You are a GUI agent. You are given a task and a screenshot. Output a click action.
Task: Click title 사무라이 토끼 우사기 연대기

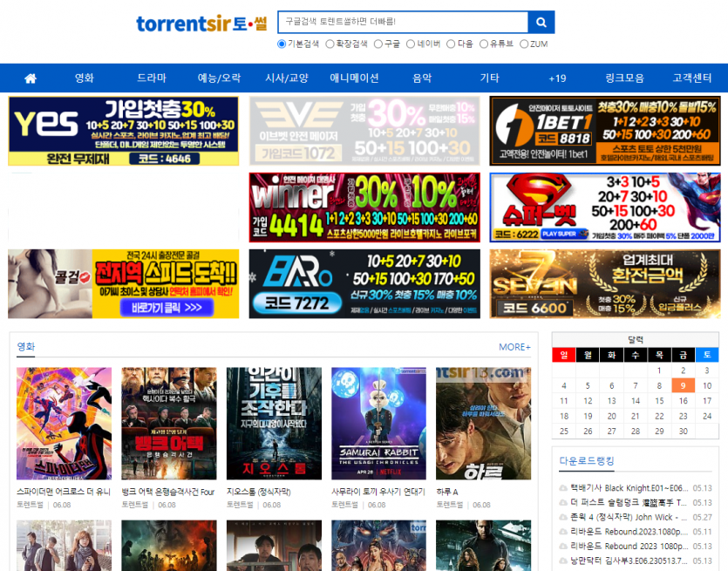click(378, 492)
